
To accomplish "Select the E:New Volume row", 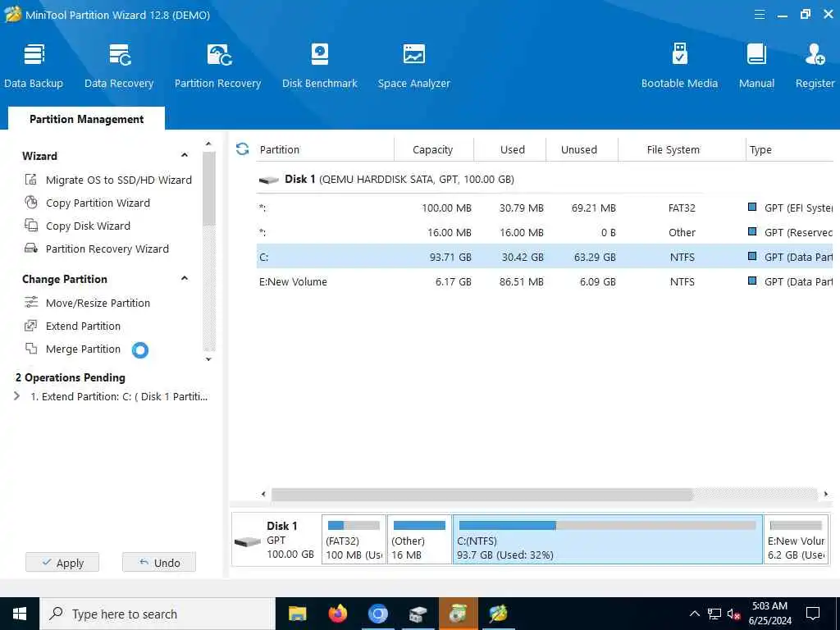I will [x=545, y=281].
